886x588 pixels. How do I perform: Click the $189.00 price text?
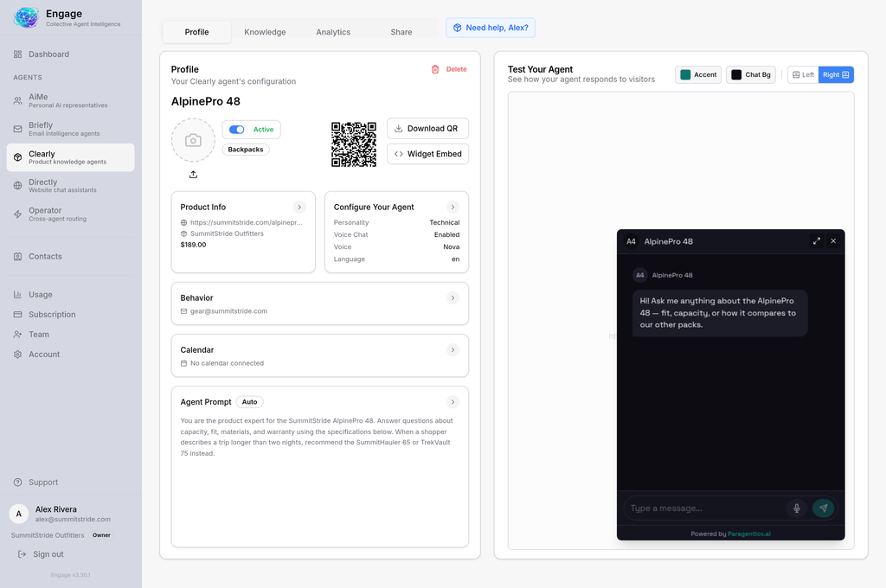(193, 245)
